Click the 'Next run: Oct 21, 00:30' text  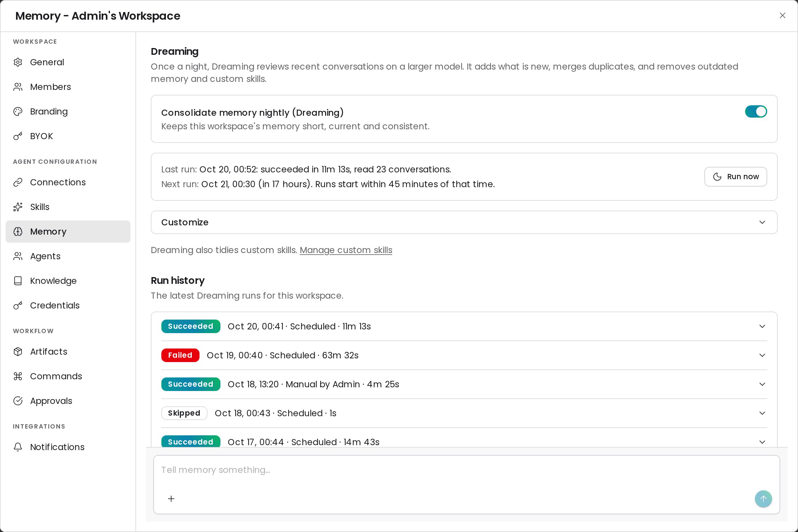coord(328,184)
